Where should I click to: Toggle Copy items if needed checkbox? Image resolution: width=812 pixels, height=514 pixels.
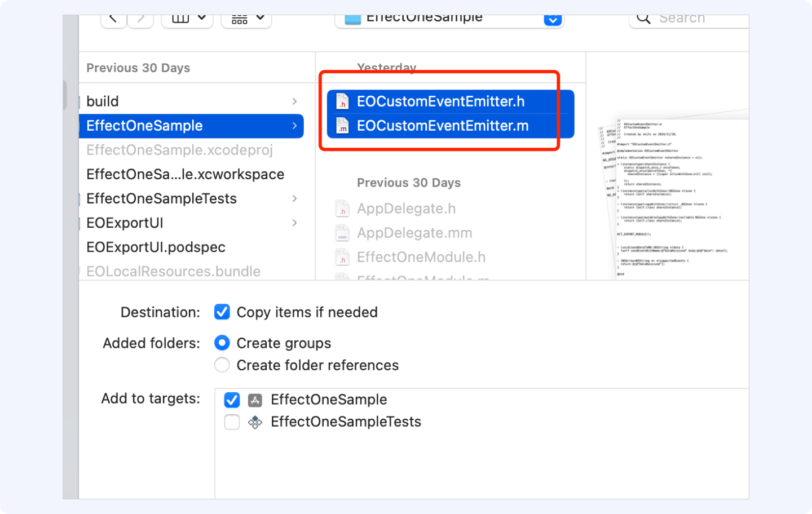[x=222, y=312]
